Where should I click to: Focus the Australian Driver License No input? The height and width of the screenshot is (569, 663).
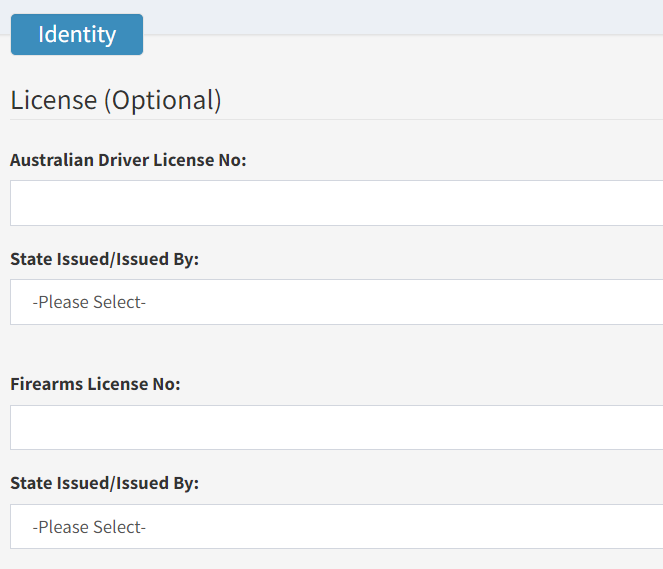(337, 203)
